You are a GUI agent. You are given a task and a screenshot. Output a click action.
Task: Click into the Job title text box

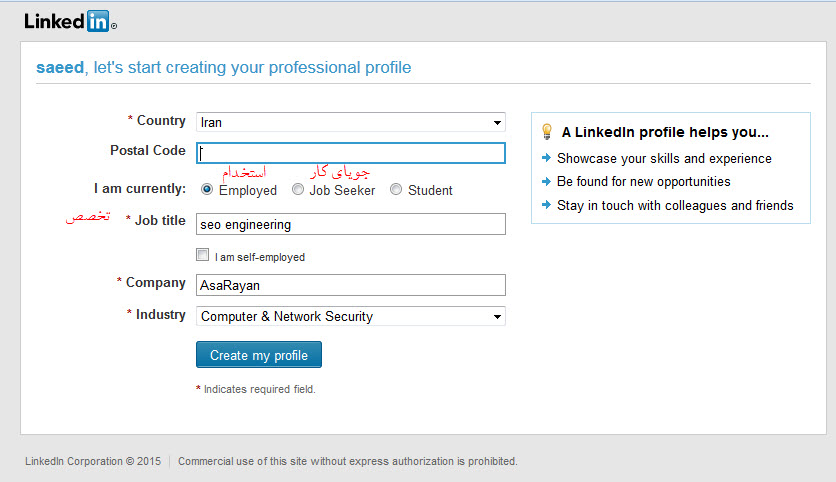point(350,224)
